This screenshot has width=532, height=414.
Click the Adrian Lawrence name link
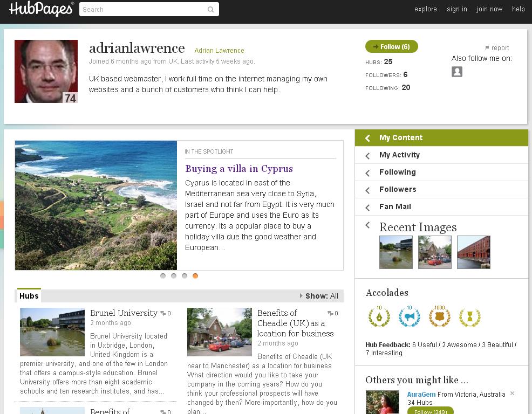pos(219,51)
